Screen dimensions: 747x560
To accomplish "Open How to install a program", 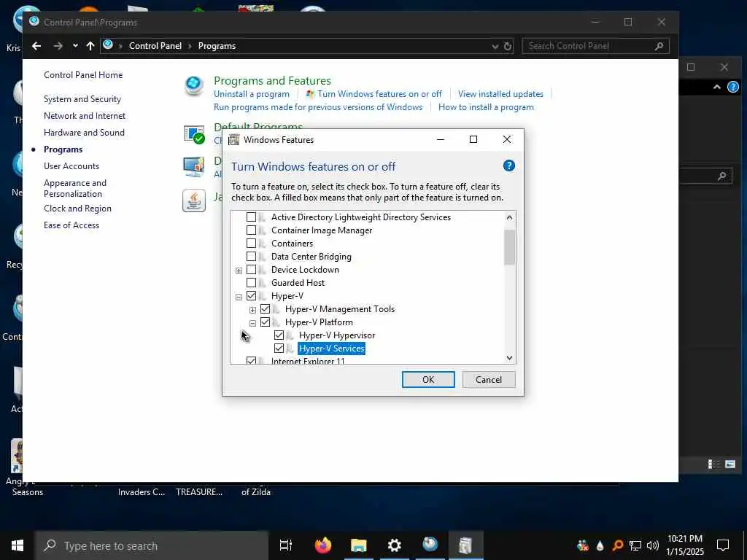I will pyautogui.click(x=486, y=107).
